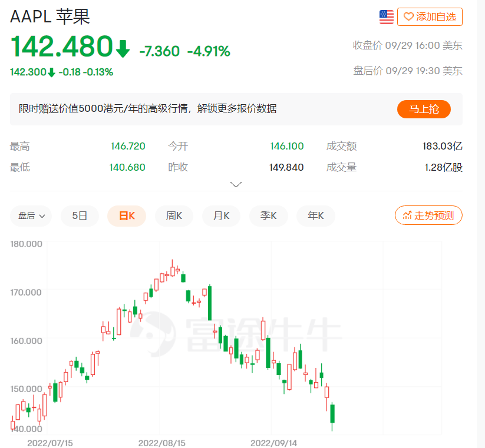Select the 日K candlestick tab
The width and height of the screenshot is (485, 448).
(126, 215)
